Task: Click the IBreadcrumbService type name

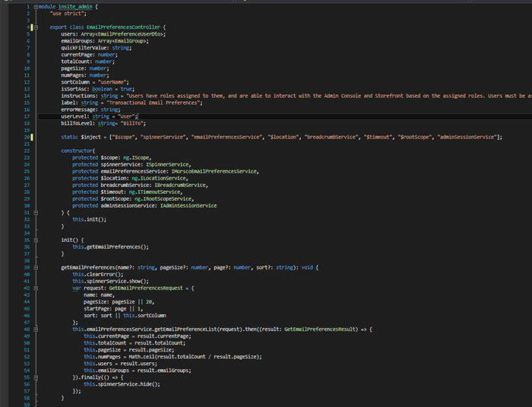Action: click(x=180, y=185)
